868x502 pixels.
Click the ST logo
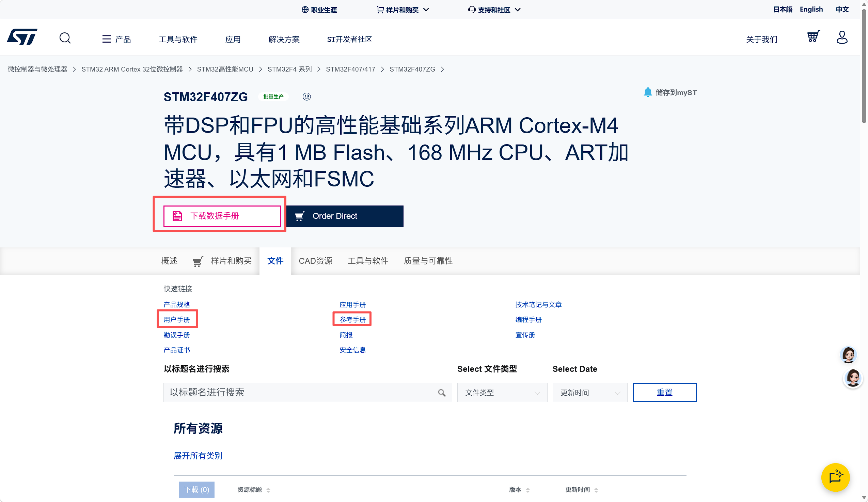(22, 37)
